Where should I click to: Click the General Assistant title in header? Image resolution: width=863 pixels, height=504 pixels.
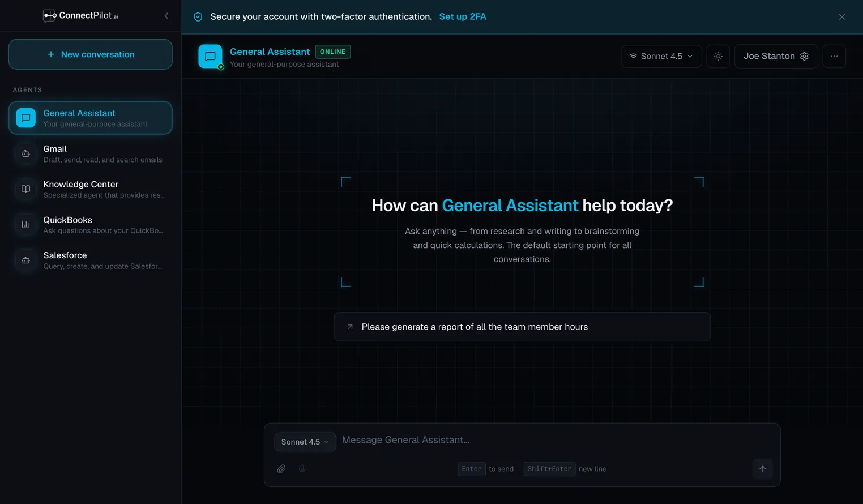coord(270,52)
